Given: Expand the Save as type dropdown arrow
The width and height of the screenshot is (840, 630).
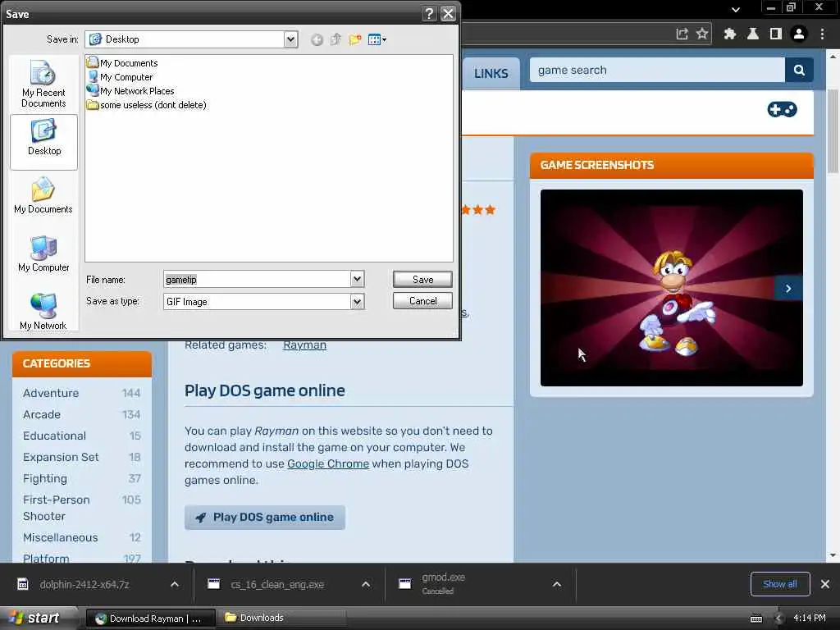Looking at the screenshot, I should pos(357,302).
